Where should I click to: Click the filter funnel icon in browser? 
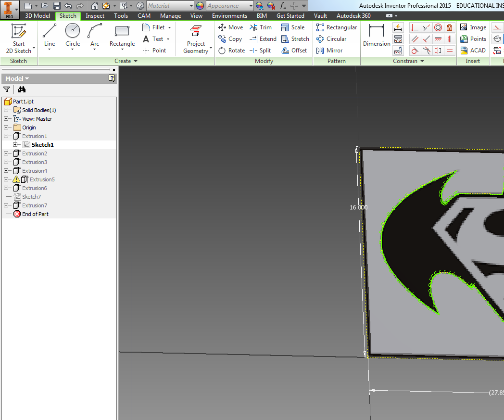[7, 89]
